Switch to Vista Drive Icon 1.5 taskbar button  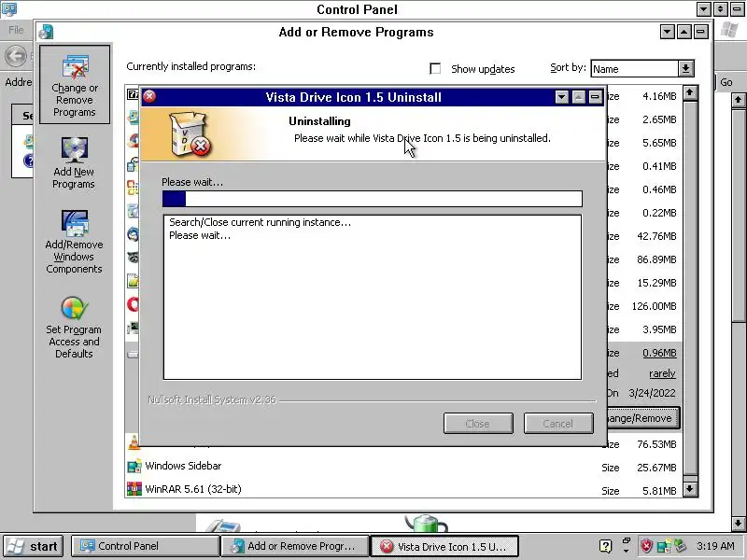(444, 546)
